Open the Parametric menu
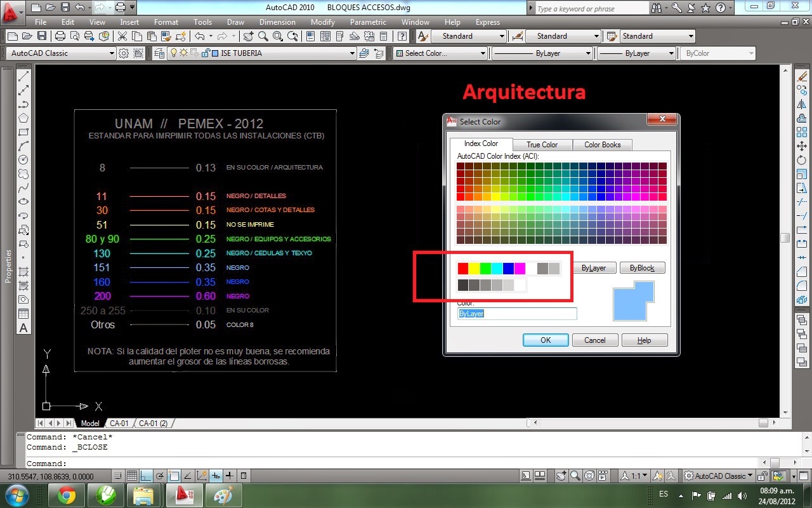This screenshot has height=508, width=812. click(368, 22)
